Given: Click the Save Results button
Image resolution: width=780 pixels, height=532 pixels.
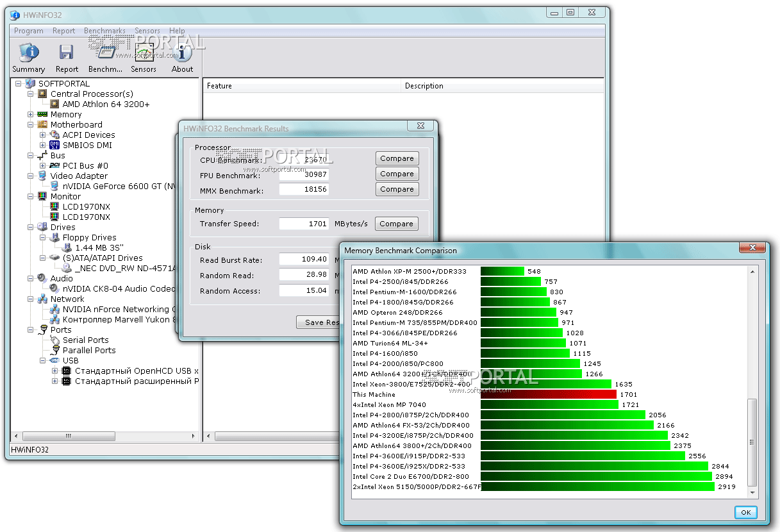Looking at the screenshot, I should click(x=319, y=322).
